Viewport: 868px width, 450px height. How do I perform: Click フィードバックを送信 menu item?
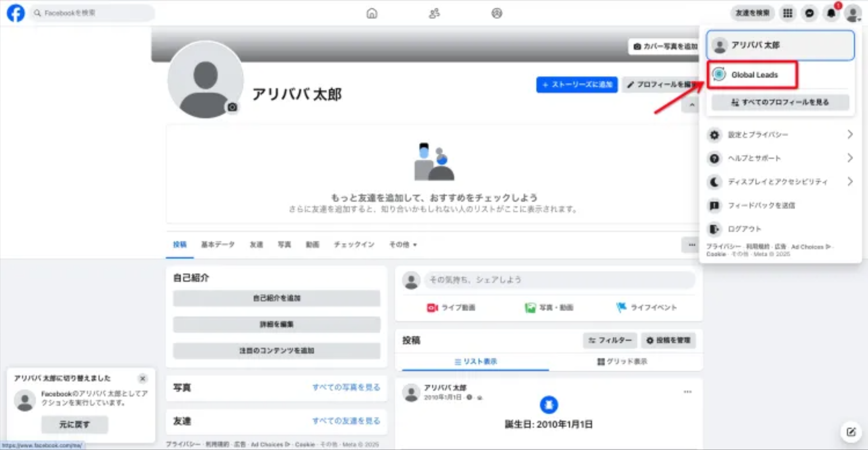point(780,205)
